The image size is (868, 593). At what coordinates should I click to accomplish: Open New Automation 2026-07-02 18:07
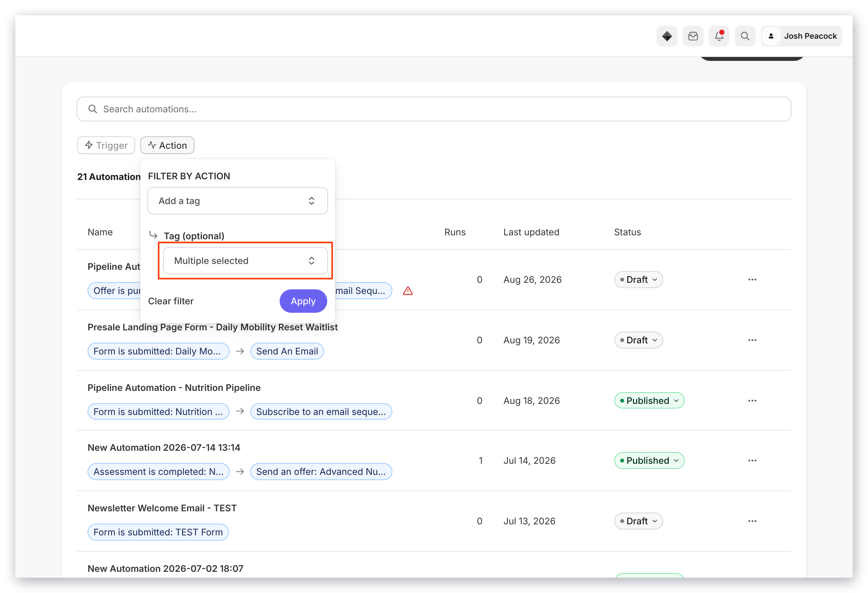(x=165, y=569)
